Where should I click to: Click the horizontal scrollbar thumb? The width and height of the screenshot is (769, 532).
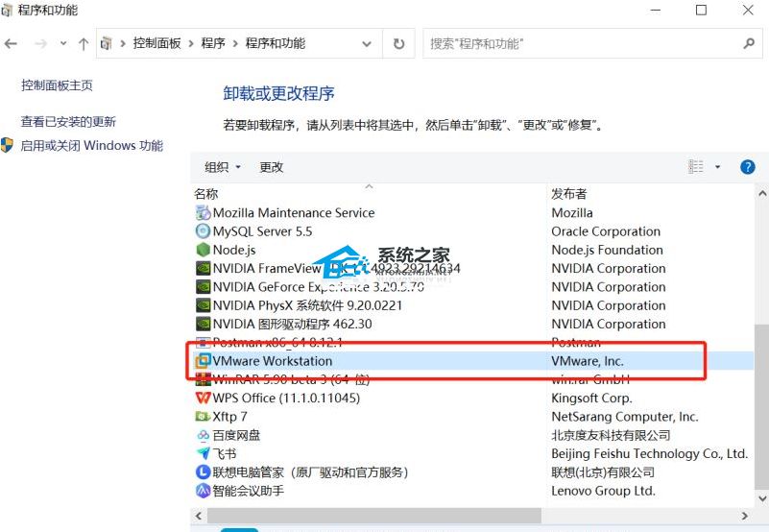[374, 516]
